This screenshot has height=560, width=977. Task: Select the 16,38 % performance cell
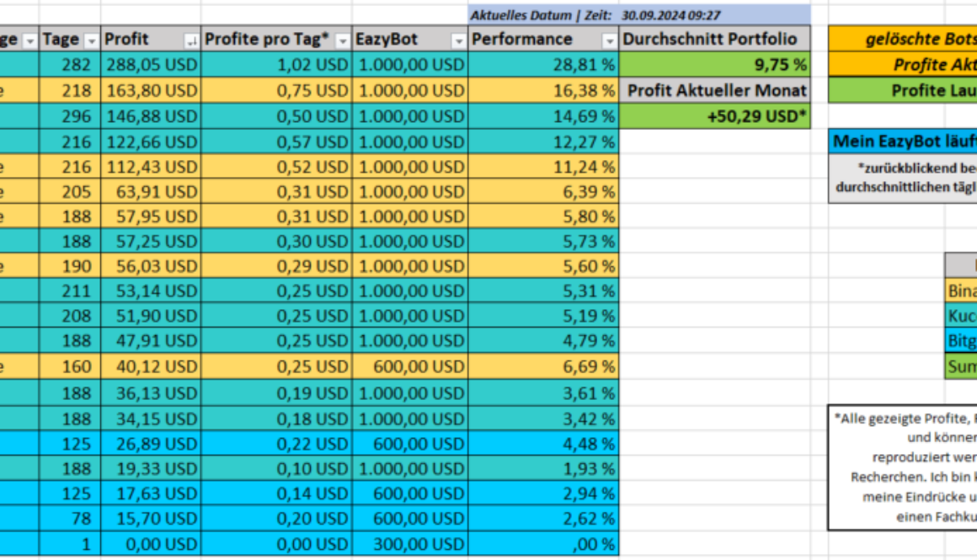click(543, 91)
